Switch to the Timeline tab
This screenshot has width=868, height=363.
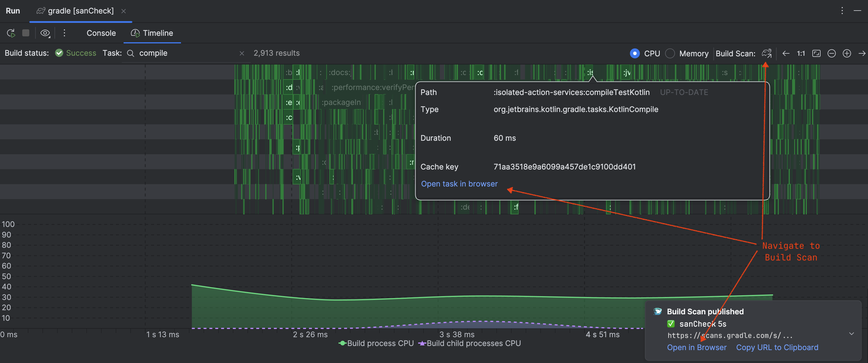[x=152, y=33]
